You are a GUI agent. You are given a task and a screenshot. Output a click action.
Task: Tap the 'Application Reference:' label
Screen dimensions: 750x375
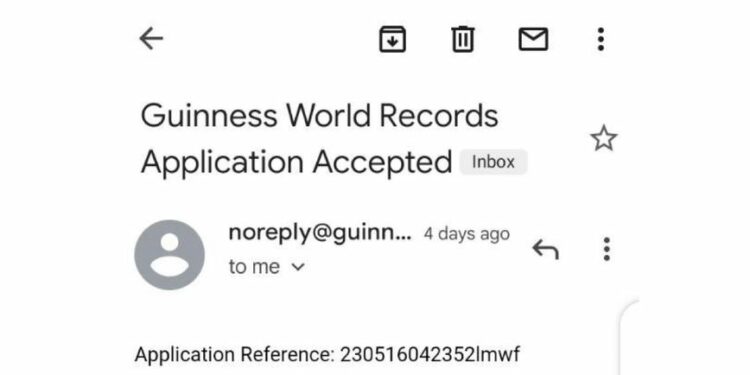point(235,355)
